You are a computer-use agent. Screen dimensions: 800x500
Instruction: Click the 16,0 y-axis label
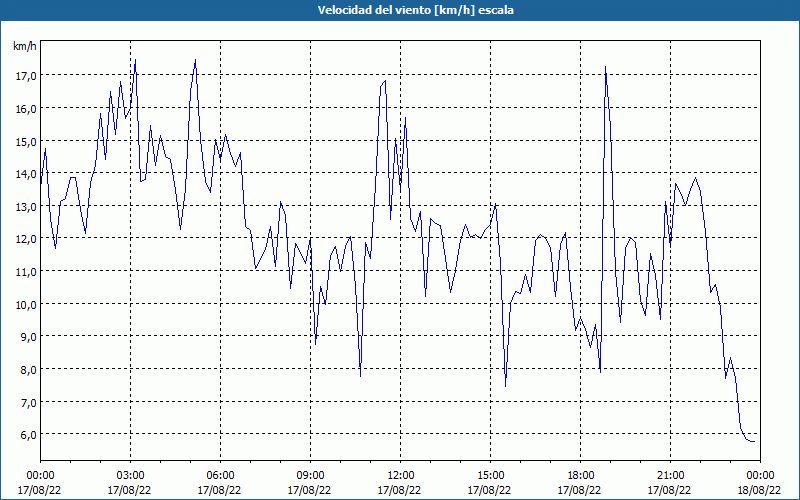tap(26, 109)
